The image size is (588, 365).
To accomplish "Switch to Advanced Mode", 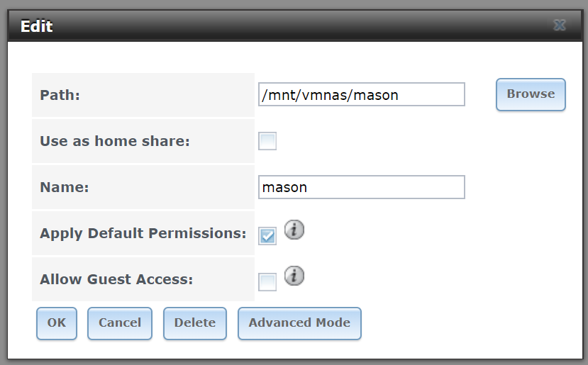I will [299, 323].
